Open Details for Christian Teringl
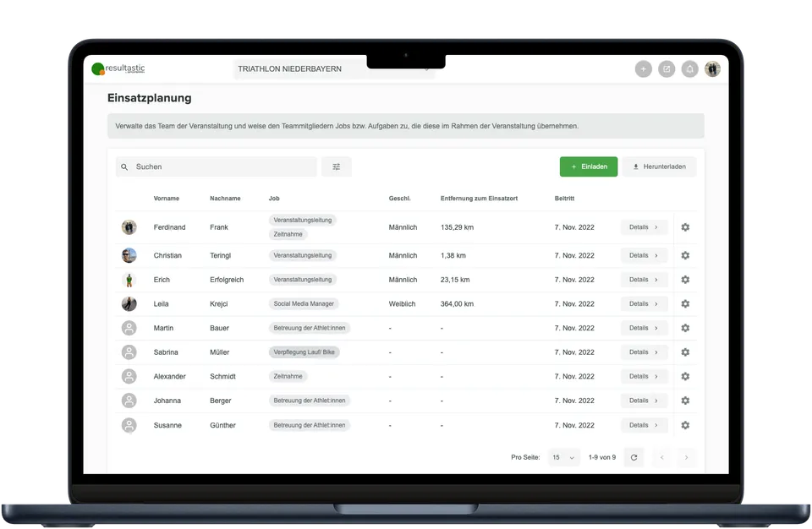The height and width of the screenshot is (529, 812). pyautogui.click(x=644, y=255)
